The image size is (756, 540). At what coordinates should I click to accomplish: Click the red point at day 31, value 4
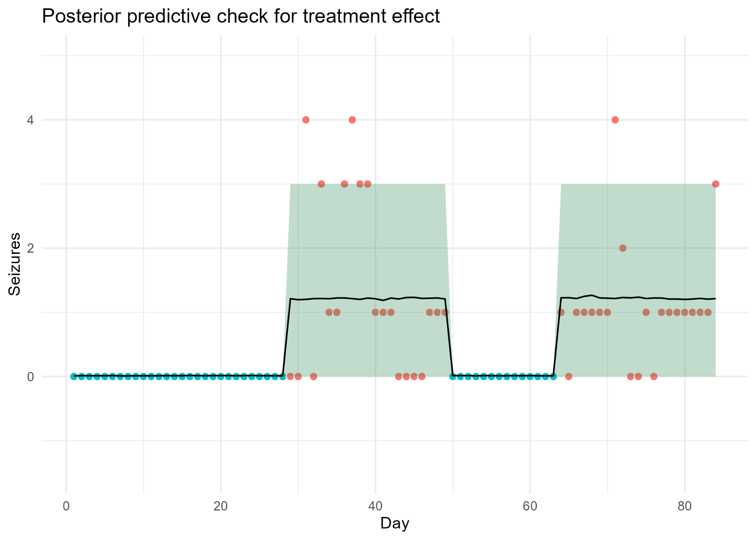[306, 120]
